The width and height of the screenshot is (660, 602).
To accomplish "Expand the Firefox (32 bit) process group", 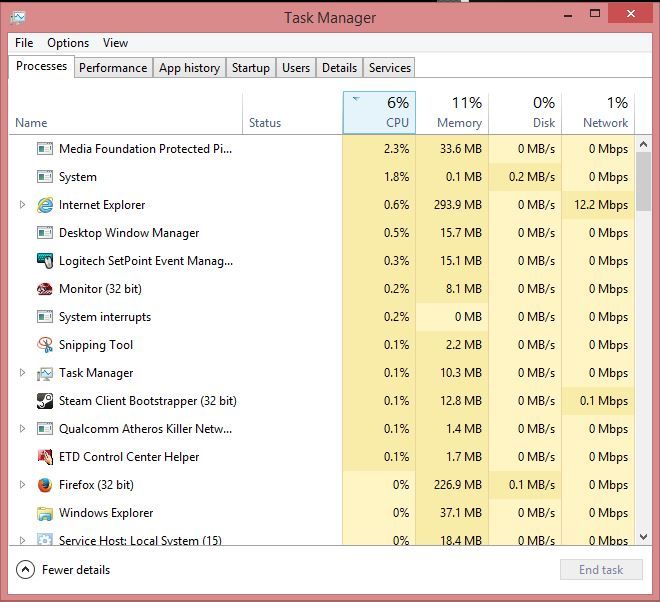I will [22, 485].
